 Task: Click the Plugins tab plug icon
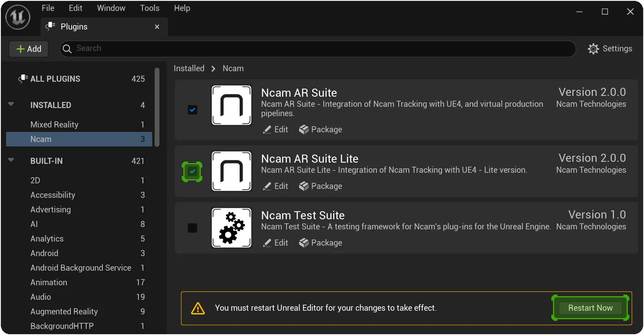pos(50,26)
